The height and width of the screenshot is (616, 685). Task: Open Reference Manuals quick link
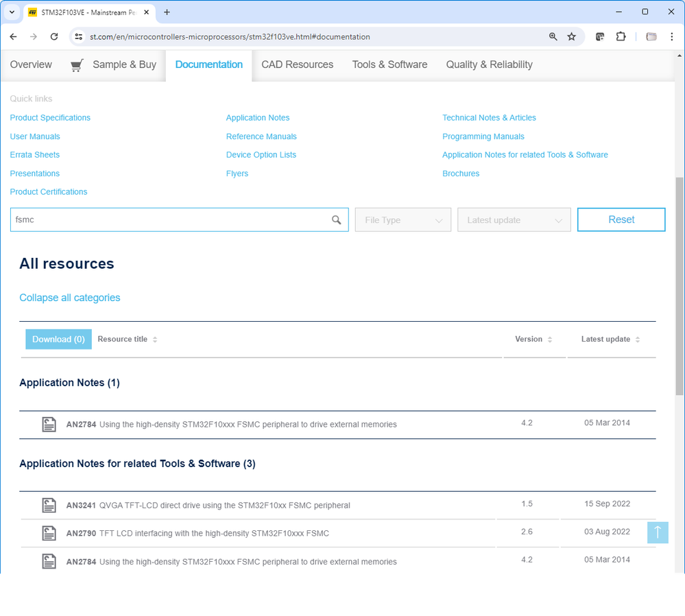click(x=261, y=137)
